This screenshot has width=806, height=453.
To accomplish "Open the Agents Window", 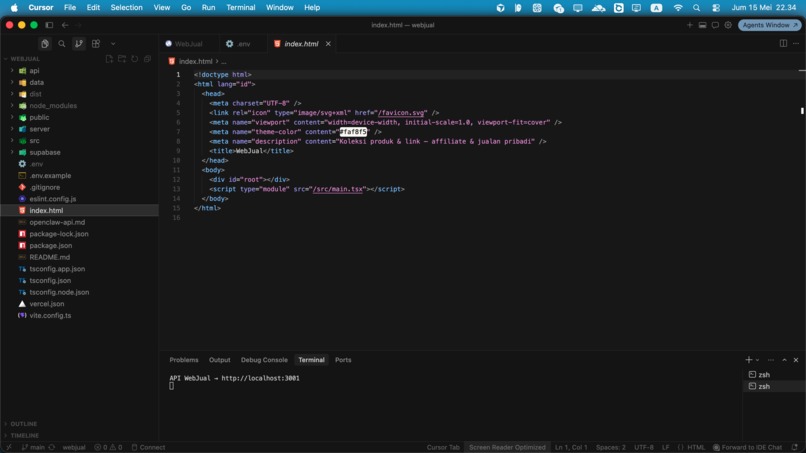I will 770,25.
